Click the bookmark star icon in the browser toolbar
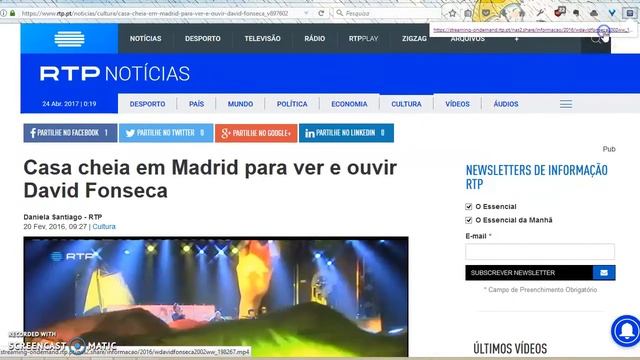 pos(452,13)
